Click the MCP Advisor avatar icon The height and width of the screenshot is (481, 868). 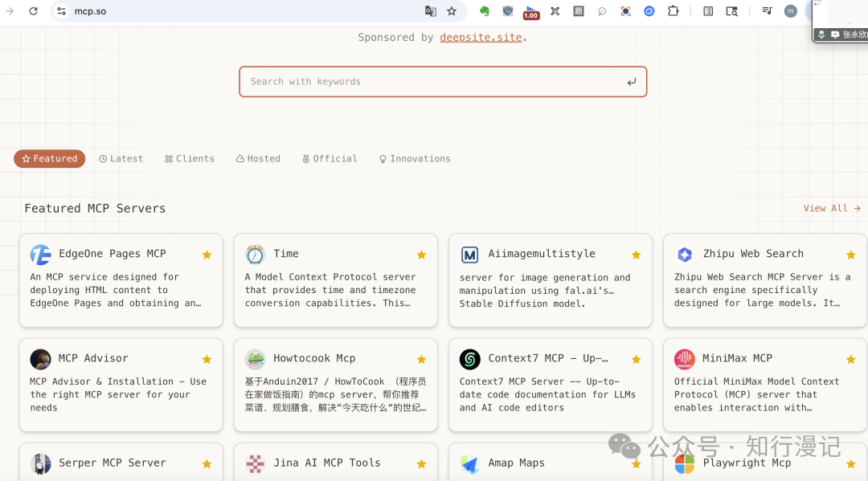coord(40,360)
